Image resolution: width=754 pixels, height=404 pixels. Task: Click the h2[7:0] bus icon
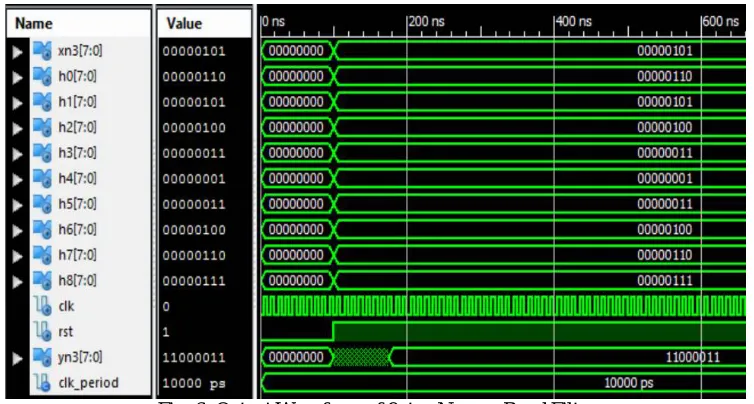(42, 128)
